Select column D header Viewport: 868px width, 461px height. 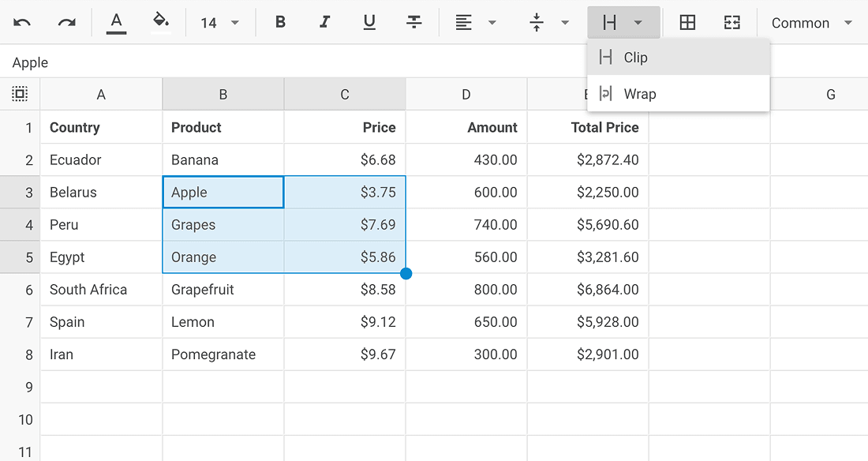(466, 95)
